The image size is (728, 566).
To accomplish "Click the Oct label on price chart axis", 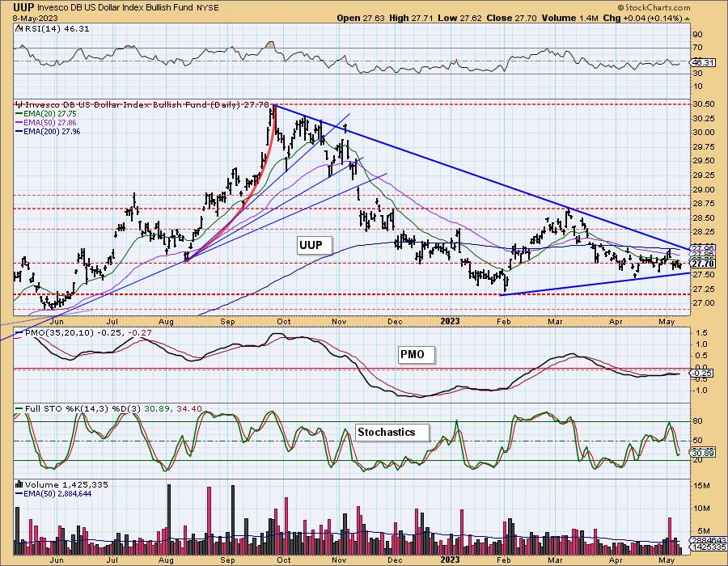I will (x=283, y=322).
